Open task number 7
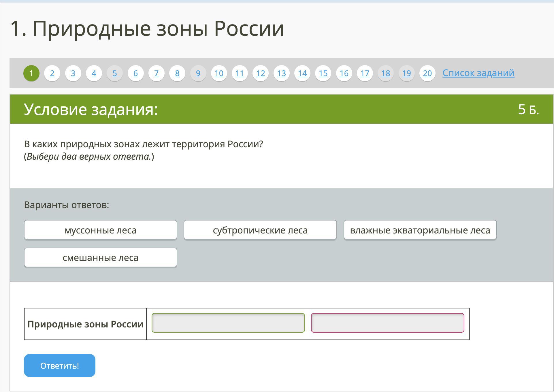Viewport: 554px width, 392px height. tap(156, 73)
